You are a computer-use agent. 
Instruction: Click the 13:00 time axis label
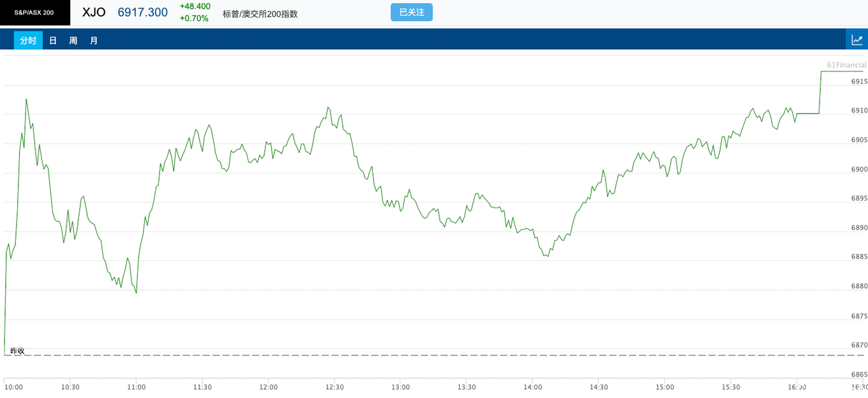pos(401,387)
